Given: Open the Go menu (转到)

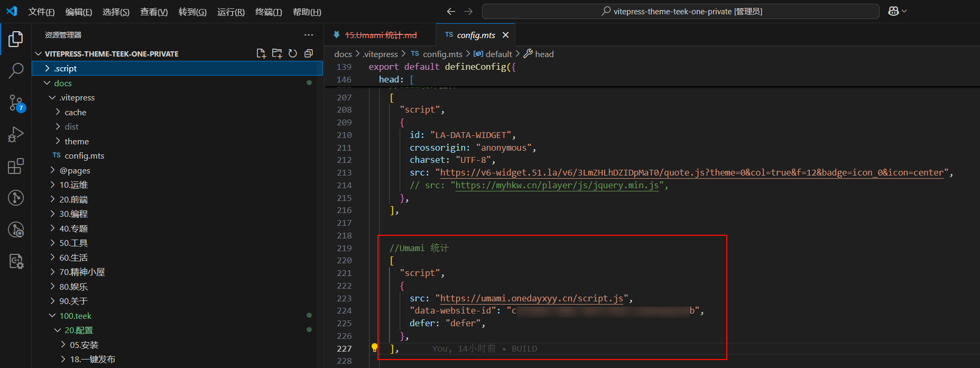Looking at the screenshot, I should [192, 12].
